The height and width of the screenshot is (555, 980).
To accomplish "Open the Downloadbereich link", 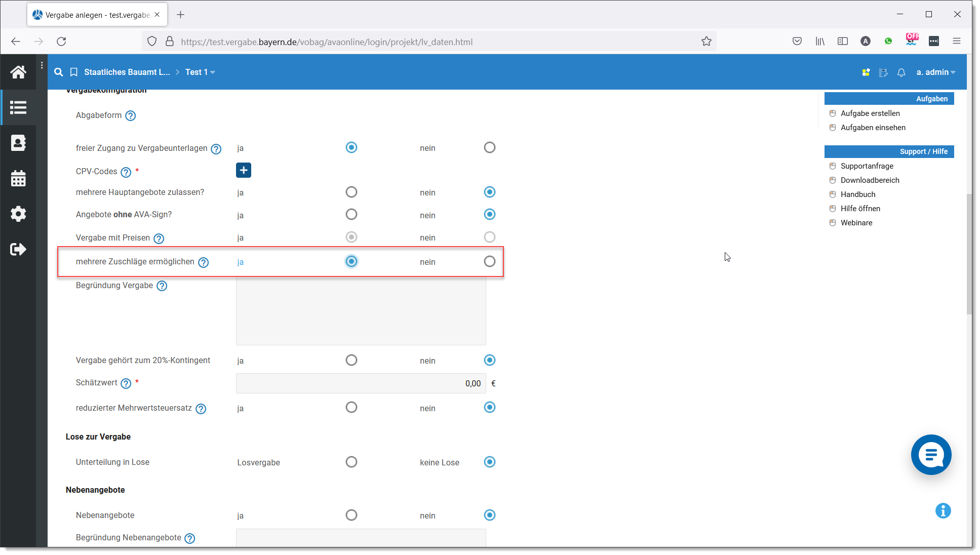I will (870, 180).
